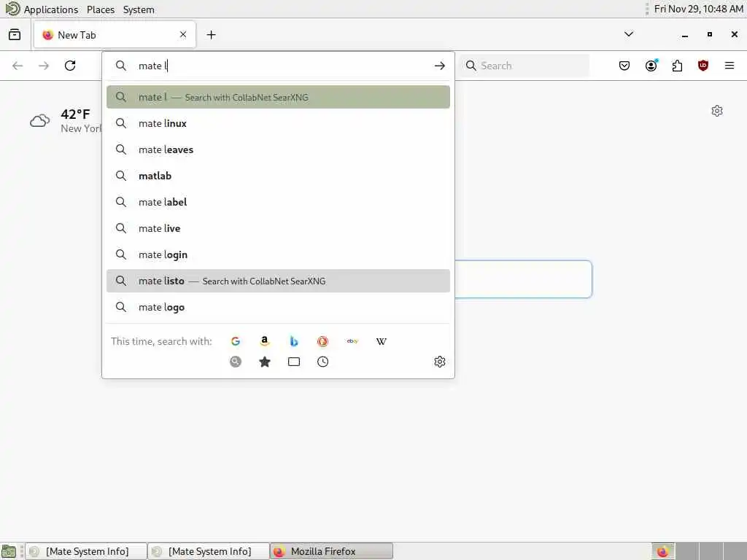Click the Go arrow in address bar

[439, 66]
